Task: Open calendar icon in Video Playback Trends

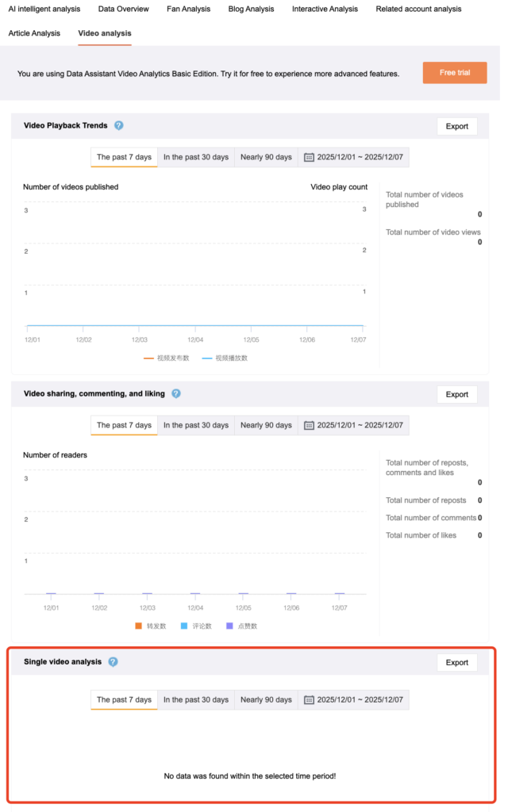Action: (x=309, y=157)
